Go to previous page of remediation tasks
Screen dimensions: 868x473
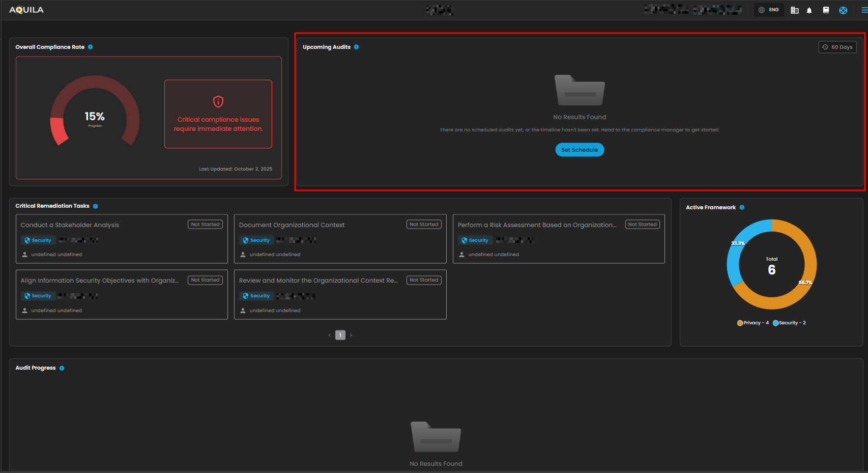(330, 335)
